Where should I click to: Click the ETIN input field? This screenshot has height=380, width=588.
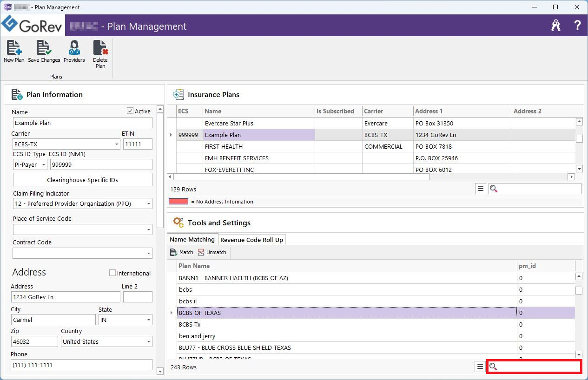138,144
